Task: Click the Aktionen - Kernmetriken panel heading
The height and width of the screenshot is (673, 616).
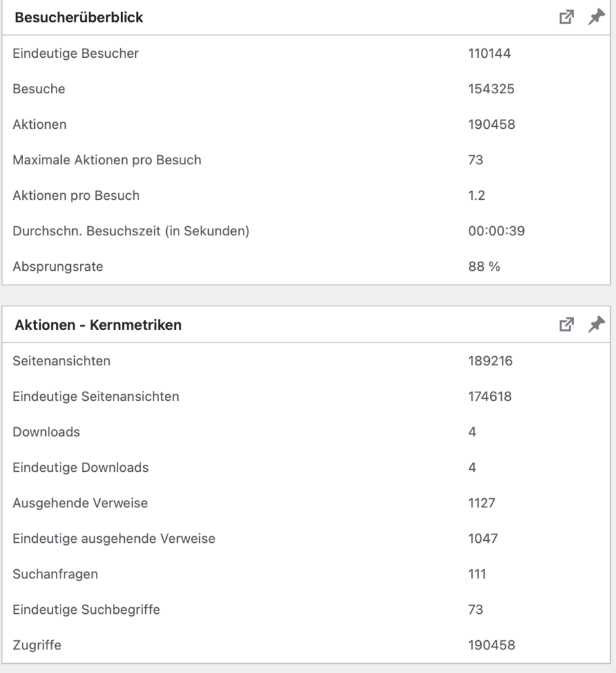Action: tap(98, 325)
